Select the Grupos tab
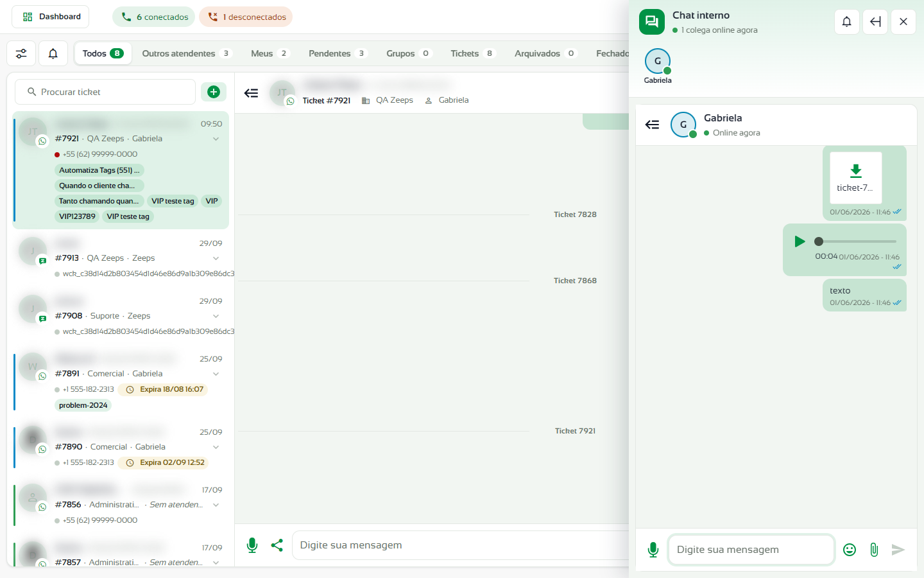The image size is (924, 578). (x=409, y=53)
